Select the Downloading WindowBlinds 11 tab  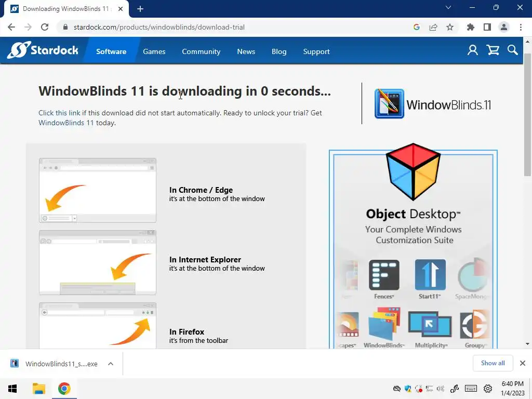click(66, 9)
